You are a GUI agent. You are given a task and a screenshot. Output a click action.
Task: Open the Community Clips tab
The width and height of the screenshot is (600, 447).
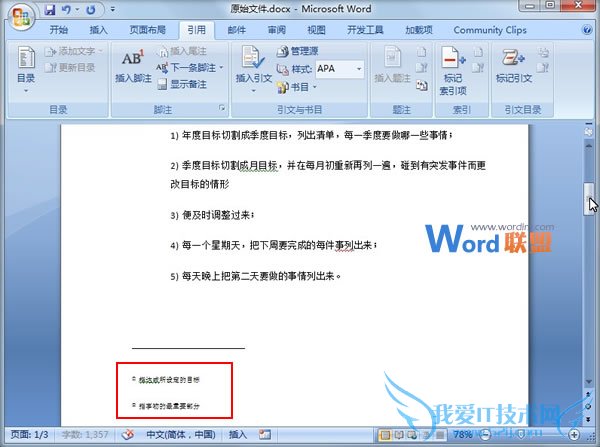(490, 30)
